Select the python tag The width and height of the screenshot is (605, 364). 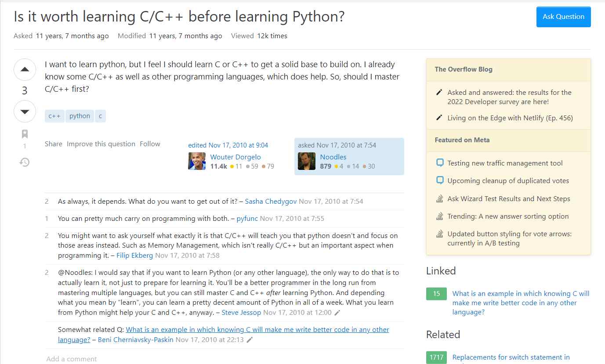[x=79, y=115]
